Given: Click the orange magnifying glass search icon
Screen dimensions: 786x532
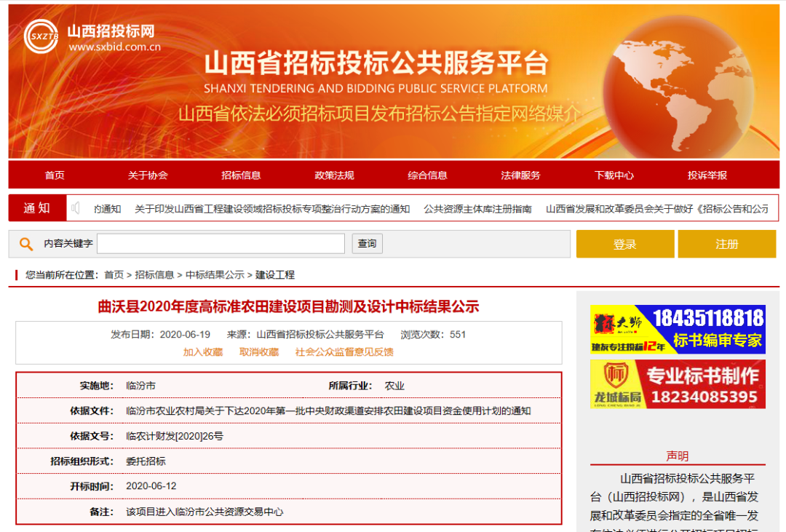Looking at the screenshot, I should point(26,245).
